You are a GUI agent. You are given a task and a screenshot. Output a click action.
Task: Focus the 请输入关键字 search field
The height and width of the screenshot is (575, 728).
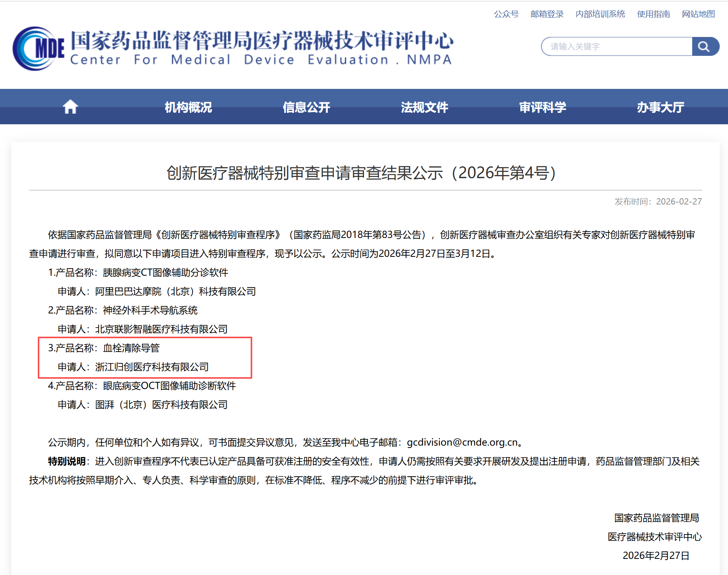coord(617,47)
